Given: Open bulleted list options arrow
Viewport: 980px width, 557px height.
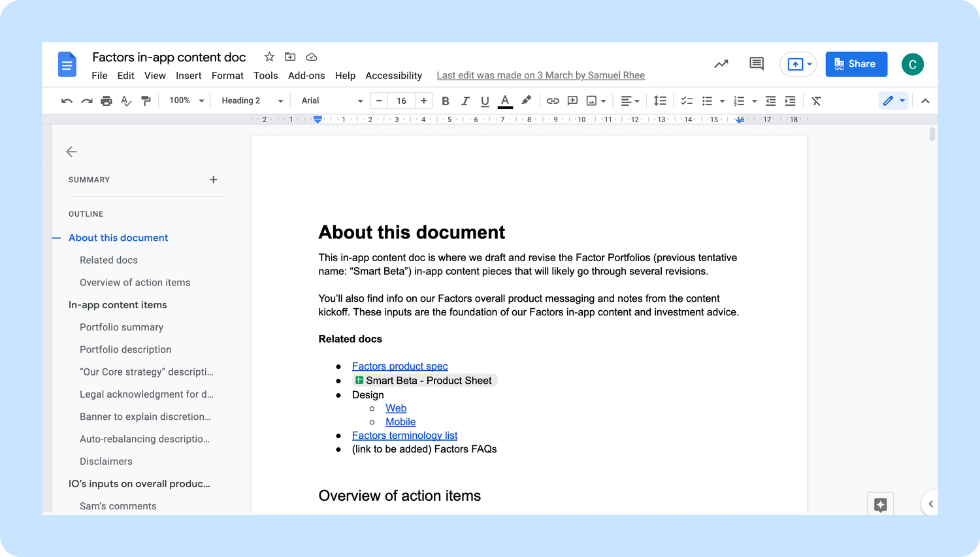Looking at the screenshot, I should [722, 101].
